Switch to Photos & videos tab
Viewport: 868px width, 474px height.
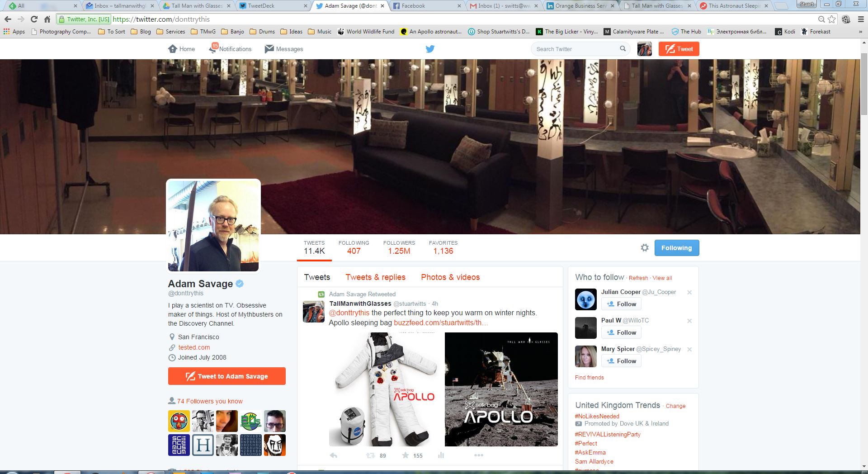pyautogui.click(x=450, y=277)
